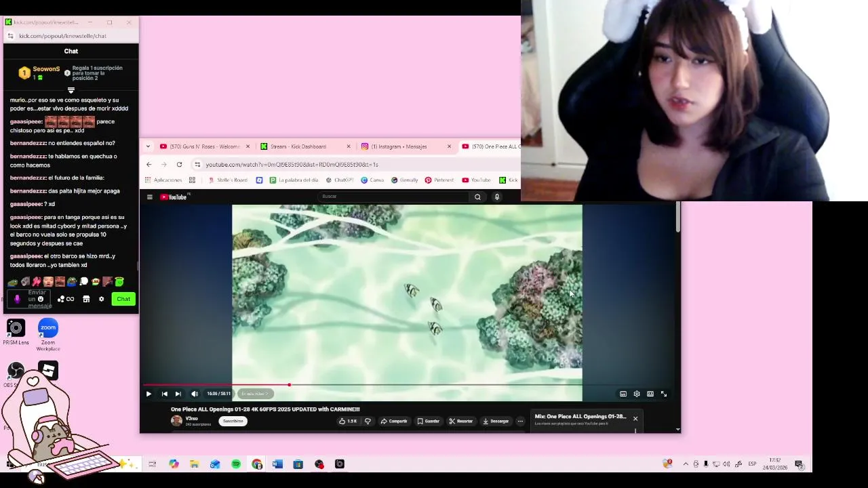Image resolution: width=868 pixels, height=488 pixels.
Task: Open Stelle's Board bookmark
Action: click(228, 180)
